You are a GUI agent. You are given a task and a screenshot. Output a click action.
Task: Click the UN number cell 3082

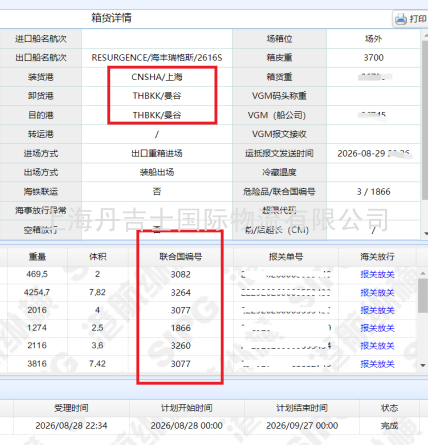click(x=181, y=275)
